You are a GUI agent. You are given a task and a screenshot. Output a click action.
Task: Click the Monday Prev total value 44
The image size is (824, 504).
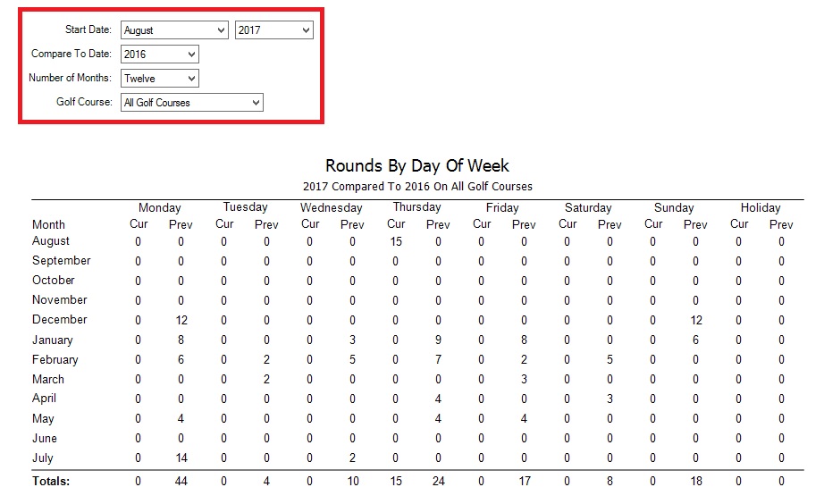181,481
